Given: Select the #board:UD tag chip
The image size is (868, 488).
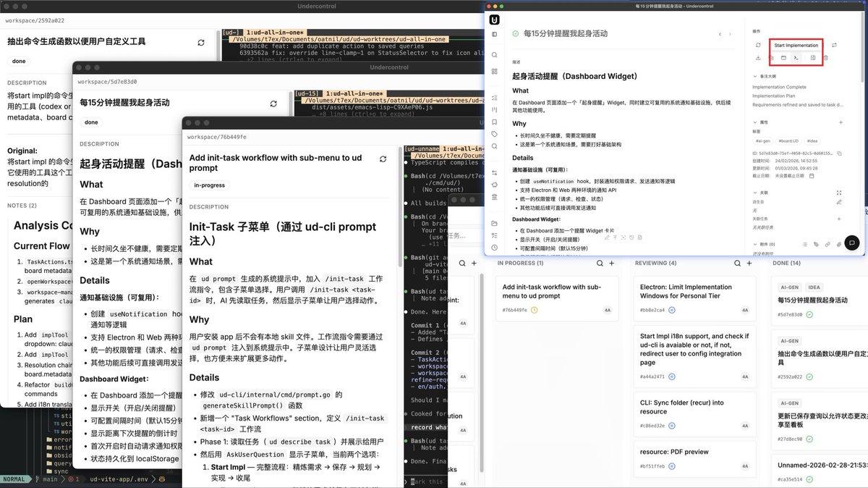Looking at the screenshot, I should click(x=788, y=141).
